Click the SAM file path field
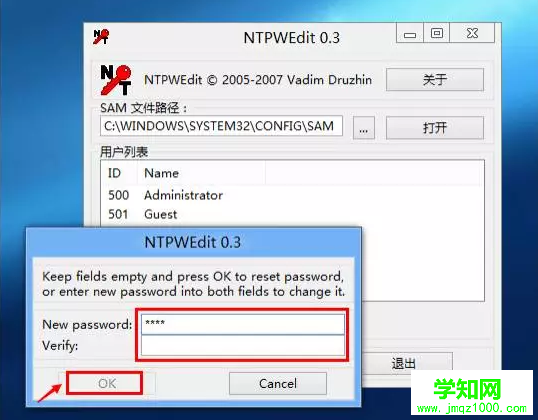This screenshot has height=420, width=538. 221,126
